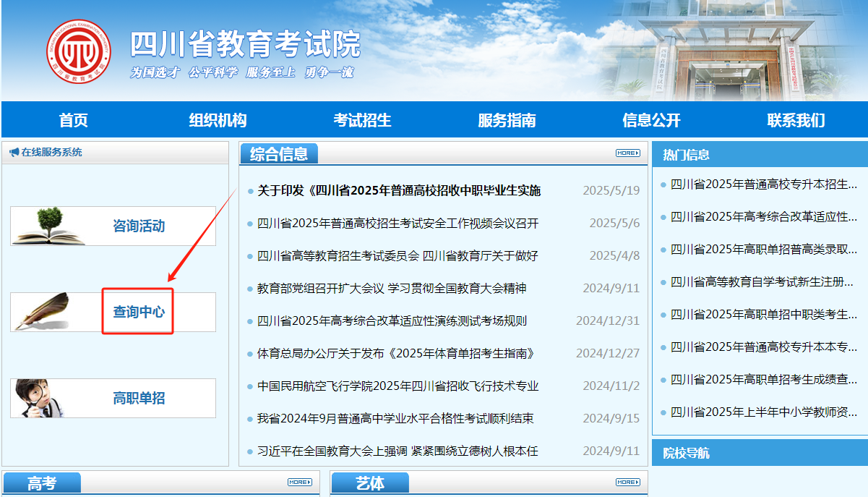The height and width of the screenshot is (497, 868).
Task: Select the 综合信息 tab header
Action: click(x=279, y=153)
